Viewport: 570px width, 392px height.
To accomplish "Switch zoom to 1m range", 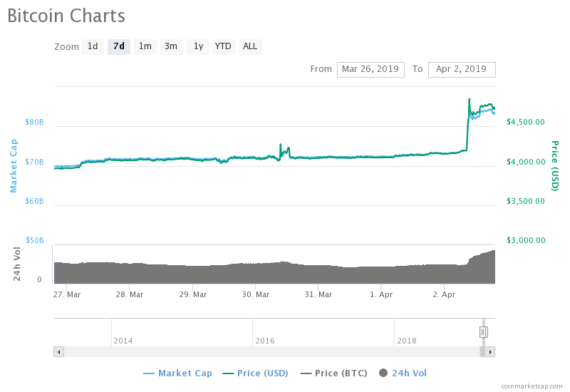I will tap(145, 47).
